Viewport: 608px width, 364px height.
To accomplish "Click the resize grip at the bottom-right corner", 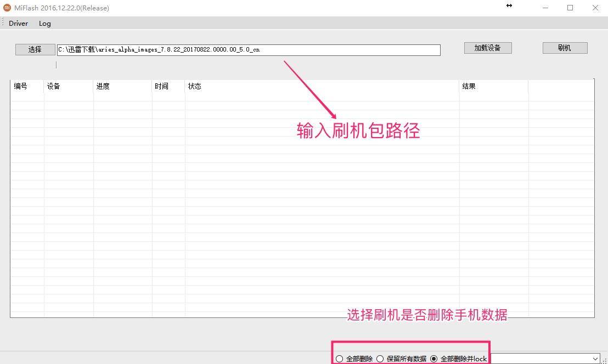I will coord(605,361).
